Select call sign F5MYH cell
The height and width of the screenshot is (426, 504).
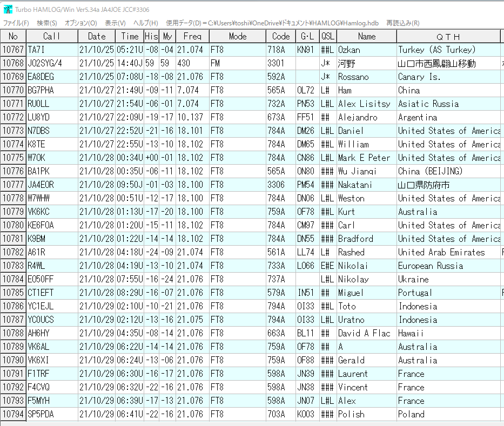click(52, 401)
